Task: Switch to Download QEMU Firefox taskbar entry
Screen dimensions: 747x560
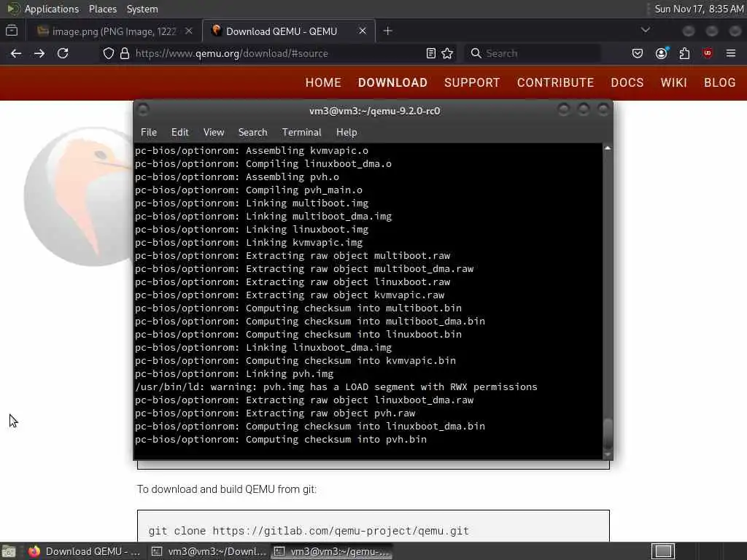Action: point(85,551)
